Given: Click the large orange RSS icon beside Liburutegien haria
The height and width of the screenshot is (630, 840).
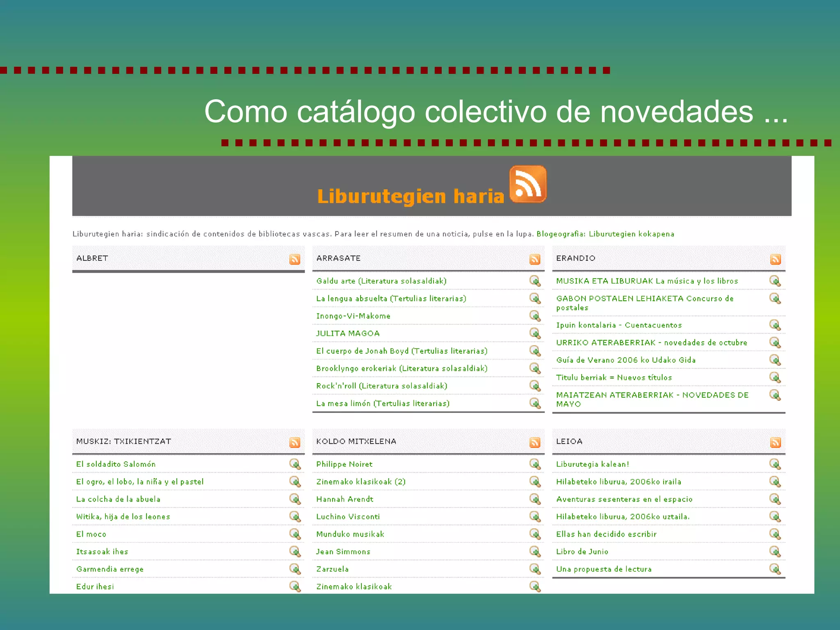Looking at the screenshot, I should tap(527, 184).
